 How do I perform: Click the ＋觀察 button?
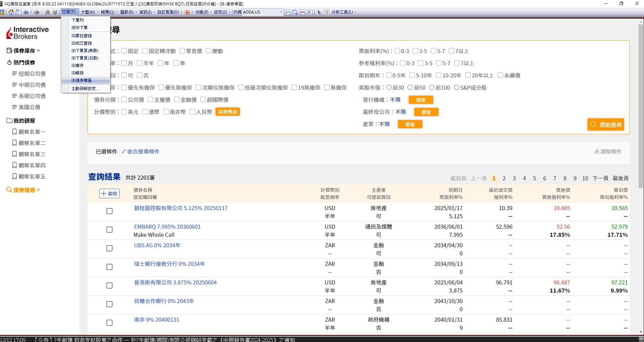pos(109,193)
